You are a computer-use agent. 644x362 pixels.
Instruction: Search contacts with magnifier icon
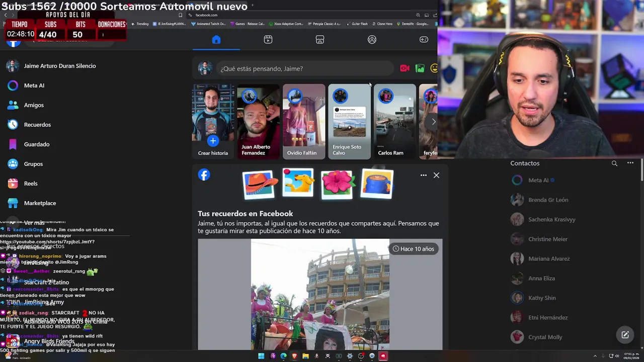point(614,163)
